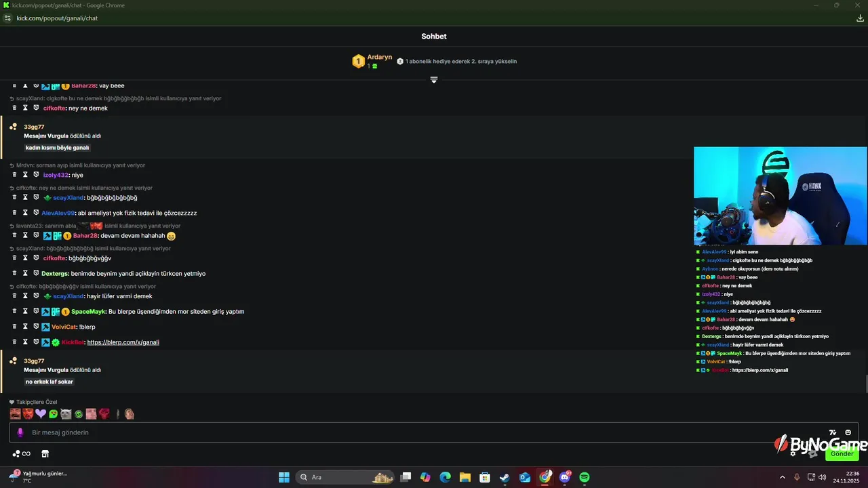Timeout AlevAlev99 with the hourglass icon
This screenshot has height=488, width=868.
25,212
